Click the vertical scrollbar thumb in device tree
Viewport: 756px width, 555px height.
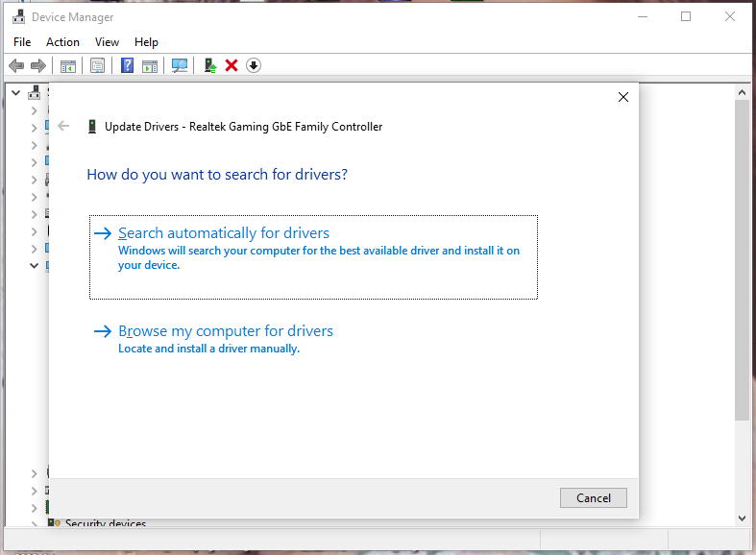pos(742,260)
